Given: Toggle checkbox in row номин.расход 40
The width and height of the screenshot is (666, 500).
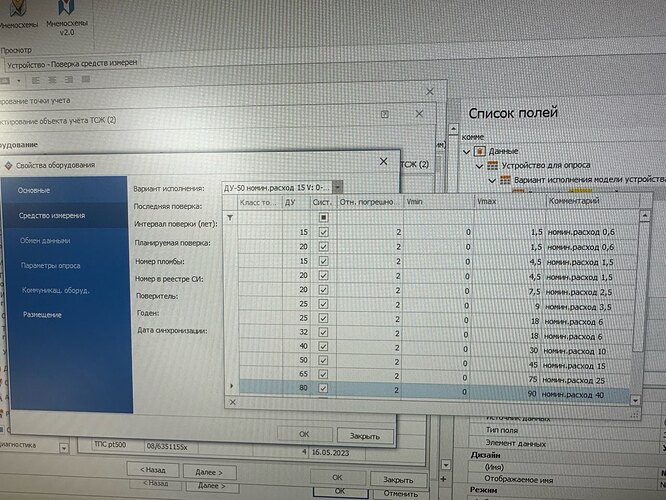Looking at the screenshot, I should click(323, 388).
